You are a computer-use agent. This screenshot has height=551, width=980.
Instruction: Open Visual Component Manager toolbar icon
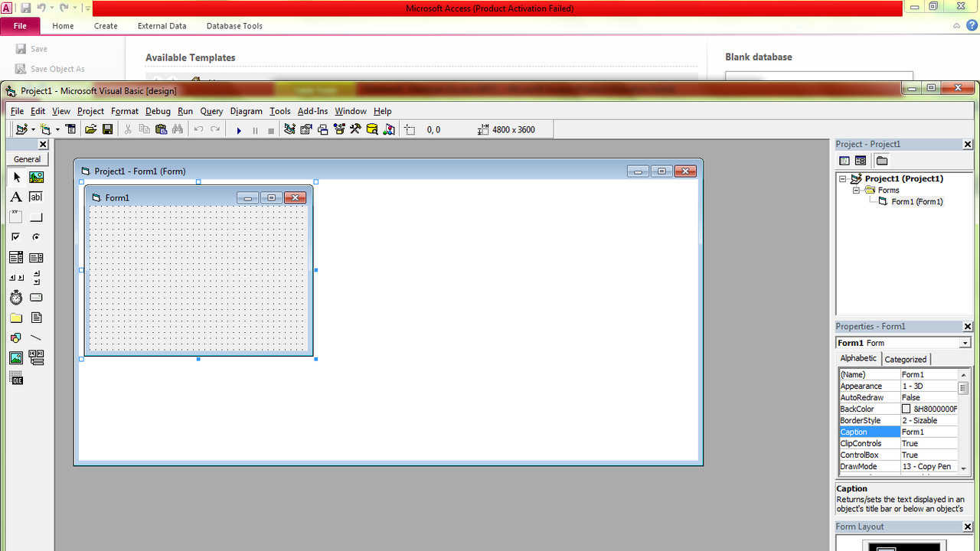pos(389,130)
